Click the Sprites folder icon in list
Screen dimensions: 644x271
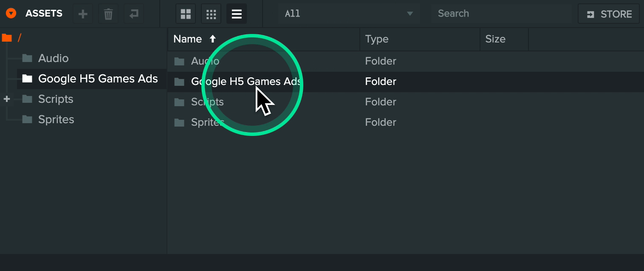[179, 122]
